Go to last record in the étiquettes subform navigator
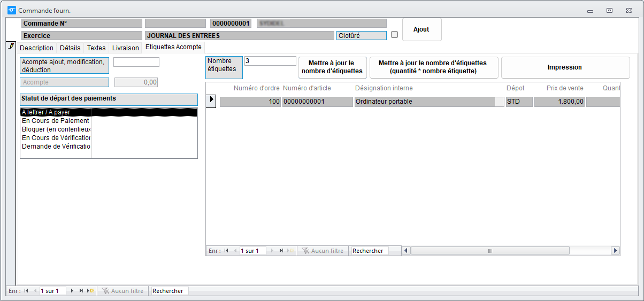Screen dimensions: 644x301 (281, 251)
